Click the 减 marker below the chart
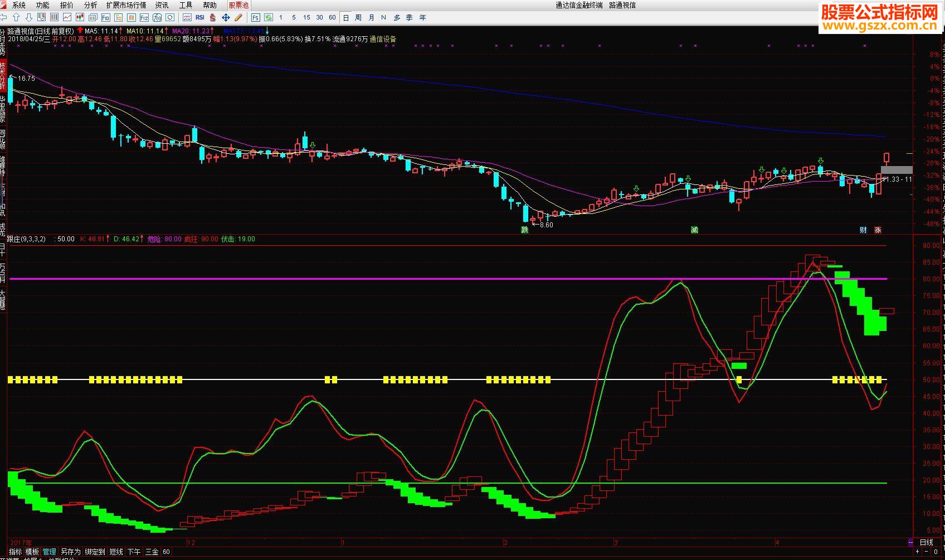This screenshot has width=945, height=560. click(694, 230)
